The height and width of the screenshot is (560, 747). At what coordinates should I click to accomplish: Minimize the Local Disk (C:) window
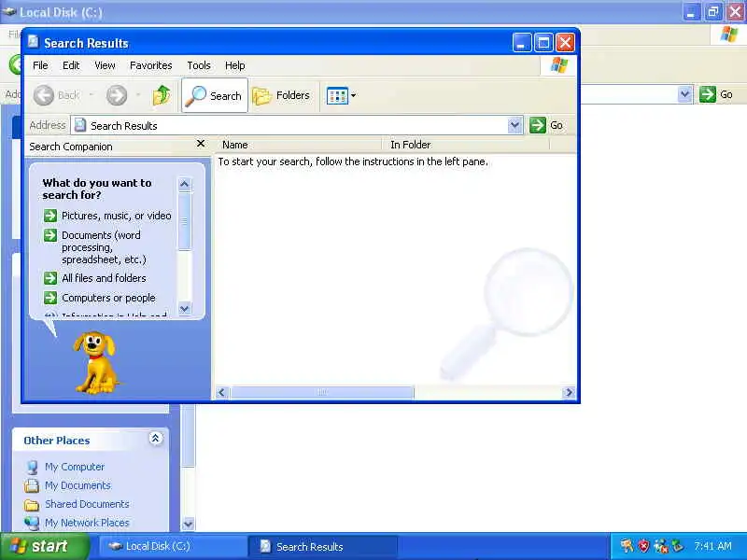click(691, 12)
